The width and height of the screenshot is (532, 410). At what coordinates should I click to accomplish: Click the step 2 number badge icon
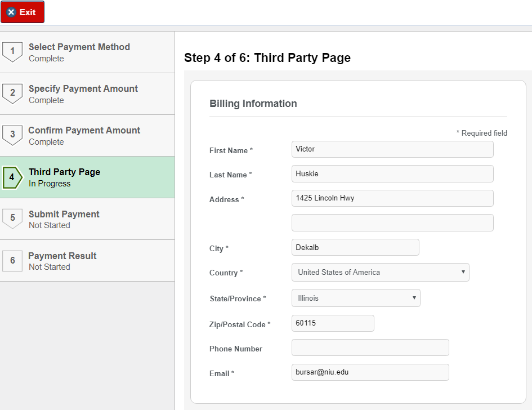coord(12,93)
